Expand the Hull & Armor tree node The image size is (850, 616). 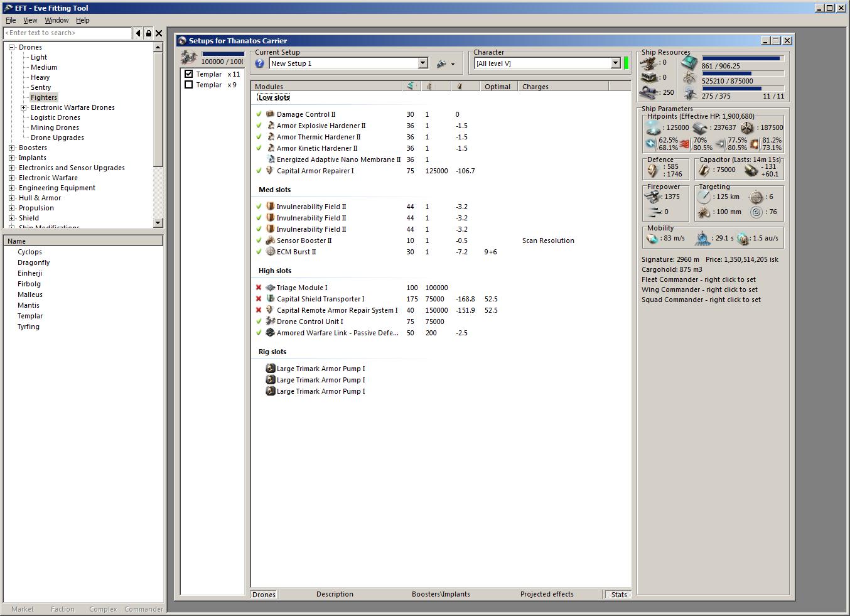[12, 198]
